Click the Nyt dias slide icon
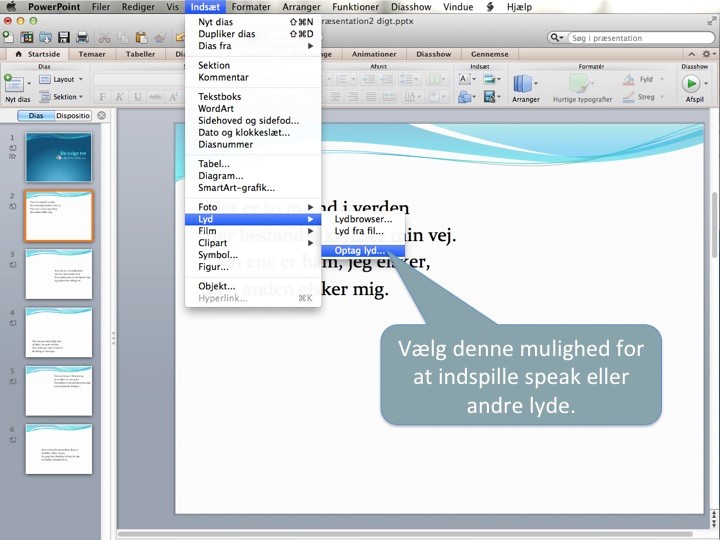720x540 pixels. pos(14,84)
